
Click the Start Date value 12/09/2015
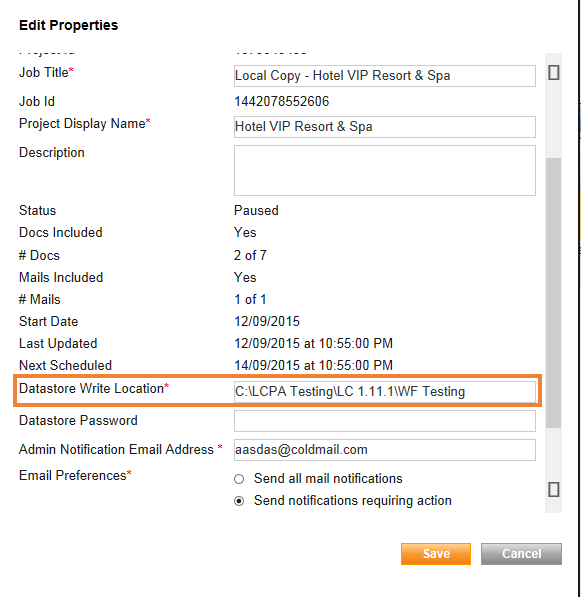coord(267,321)
